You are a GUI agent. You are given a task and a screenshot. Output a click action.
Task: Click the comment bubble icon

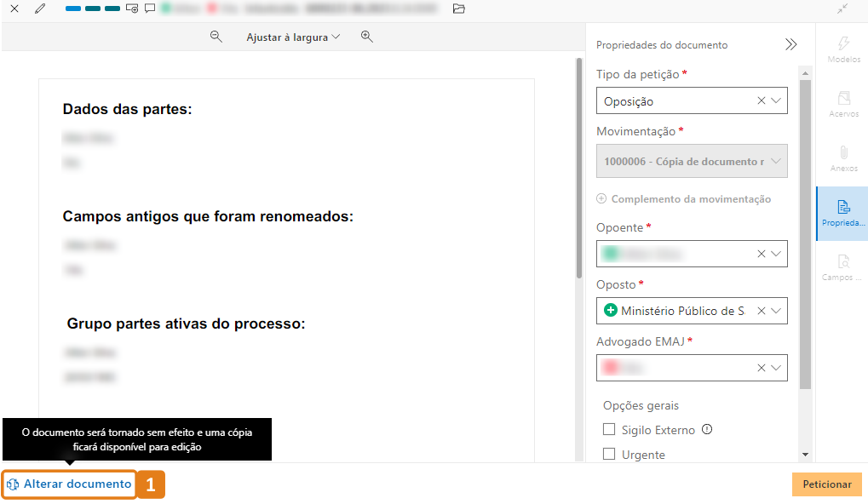pos(149,9)
